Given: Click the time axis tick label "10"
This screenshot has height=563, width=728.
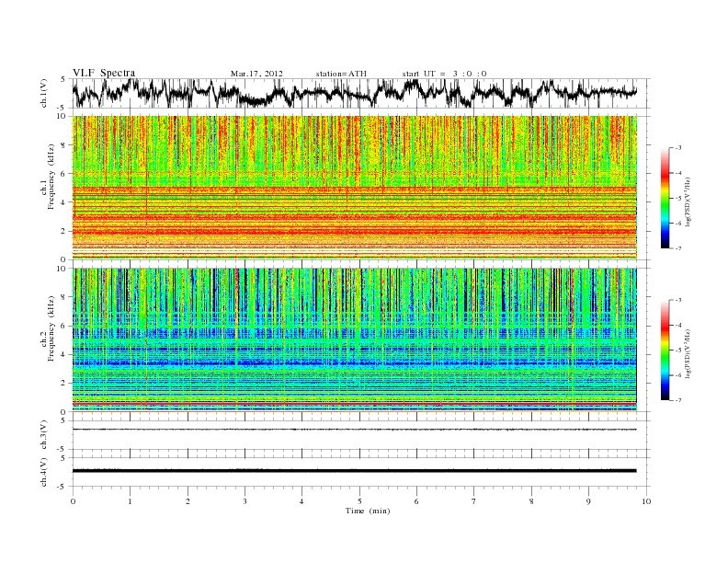Looking at the screenshot, I should coord(646,501).
